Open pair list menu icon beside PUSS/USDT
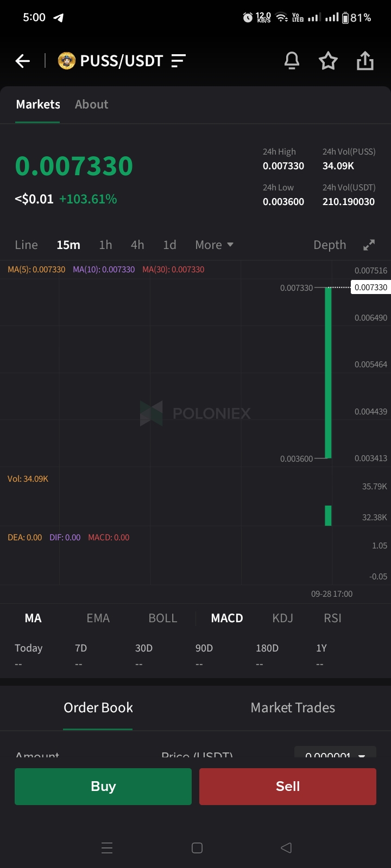 pyautogui.click(x=178, y=61)
